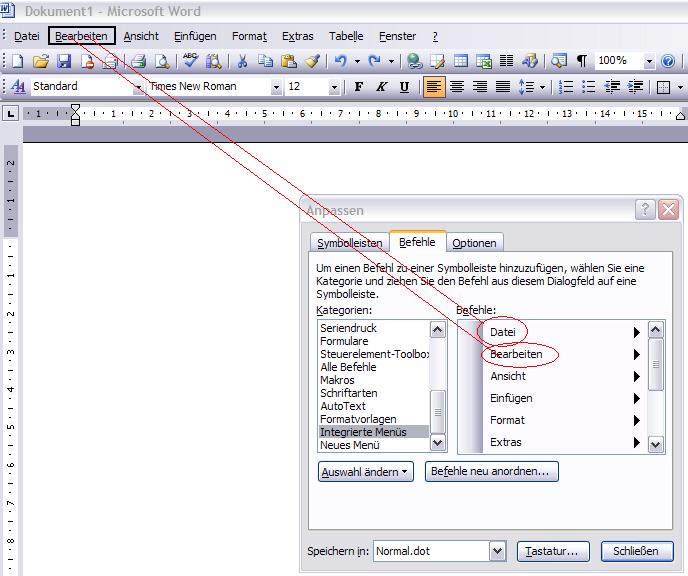This screenshot has width=688, height=576.
Task: Open the Speichern in Normal.dot dropdown
Action: click(498, 551)
